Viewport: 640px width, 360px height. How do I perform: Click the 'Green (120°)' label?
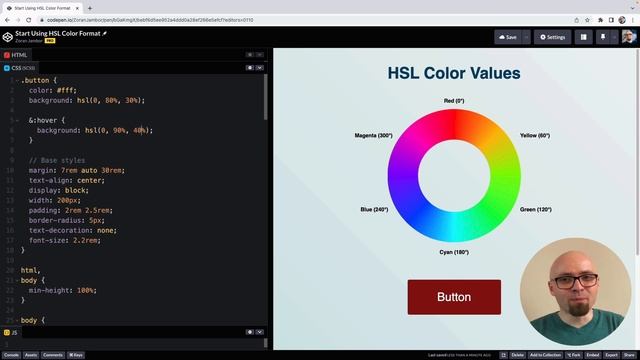(x=536, y=209)
